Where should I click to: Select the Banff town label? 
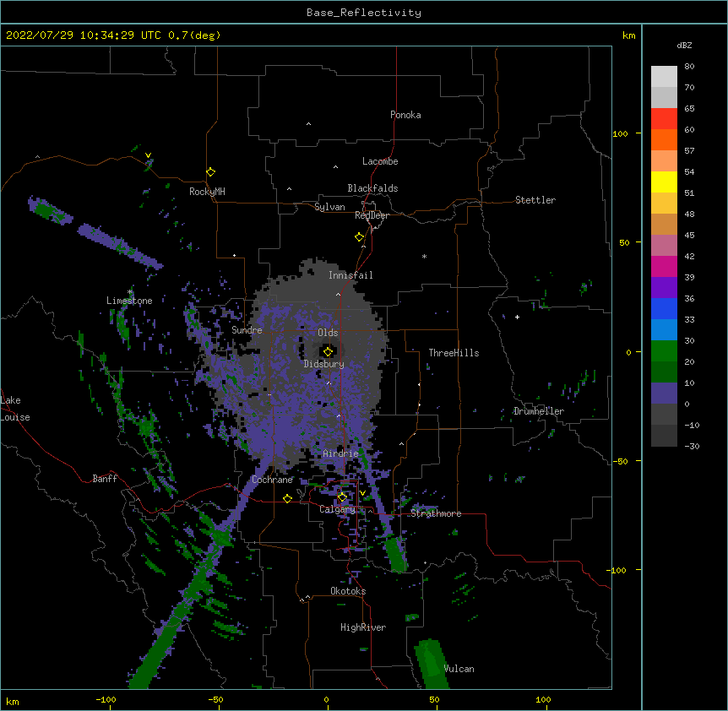[x=105, y=479]
